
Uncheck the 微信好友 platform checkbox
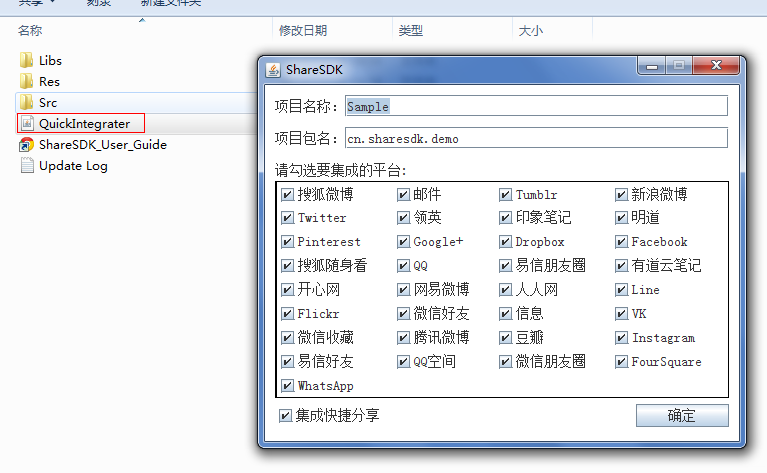tap(403, 314)
